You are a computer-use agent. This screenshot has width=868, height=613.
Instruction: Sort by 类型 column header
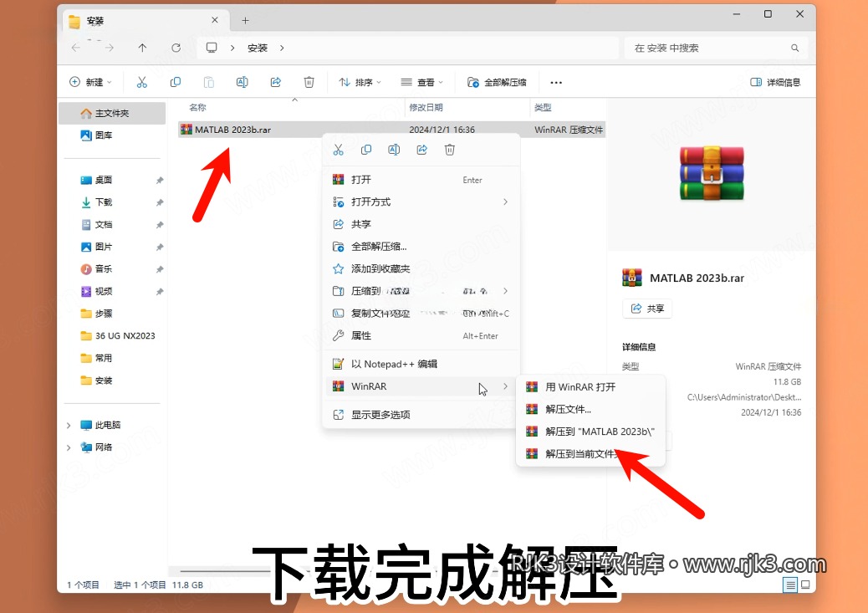[x=543, y=107]
